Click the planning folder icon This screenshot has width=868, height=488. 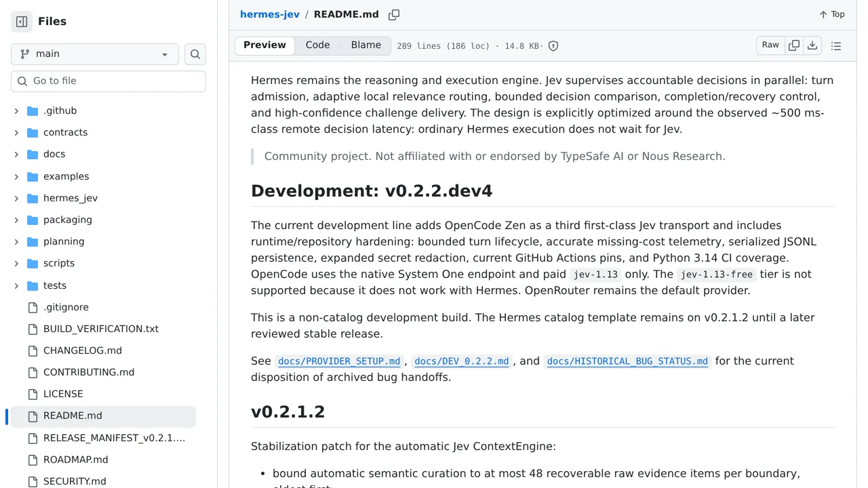[33, 241]
